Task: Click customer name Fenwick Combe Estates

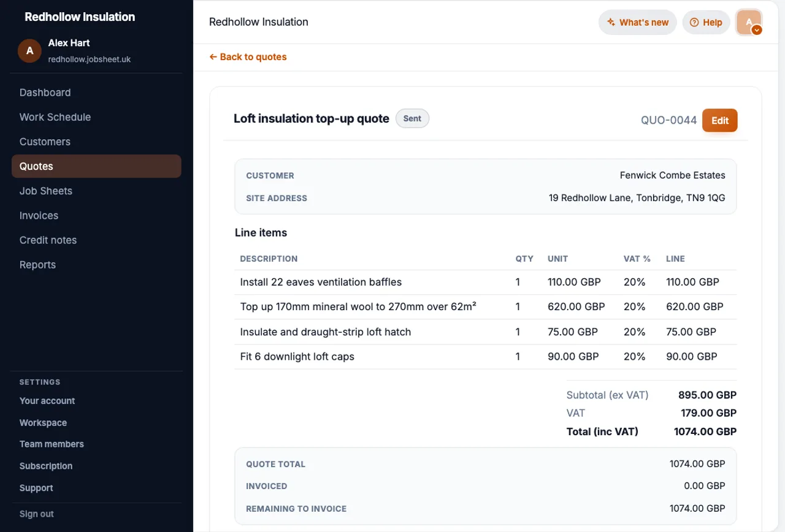Action: [x=673, y=175]
